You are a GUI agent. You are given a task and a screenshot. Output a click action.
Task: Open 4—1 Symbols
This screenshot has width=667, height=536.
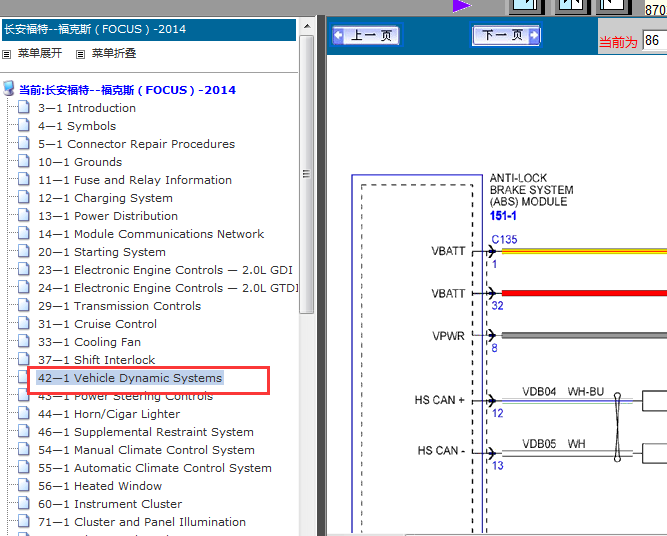[x=77, y=126]
